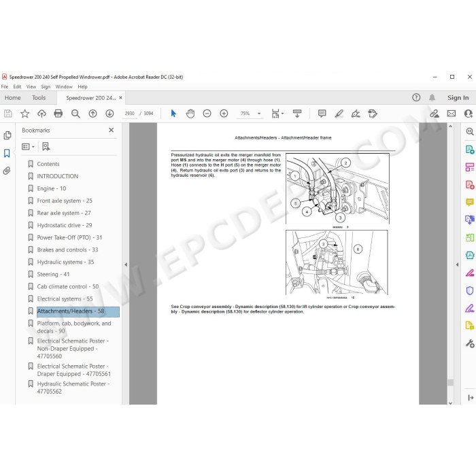Click the share with others icon
476x476 pixels.
pos(468,114)
